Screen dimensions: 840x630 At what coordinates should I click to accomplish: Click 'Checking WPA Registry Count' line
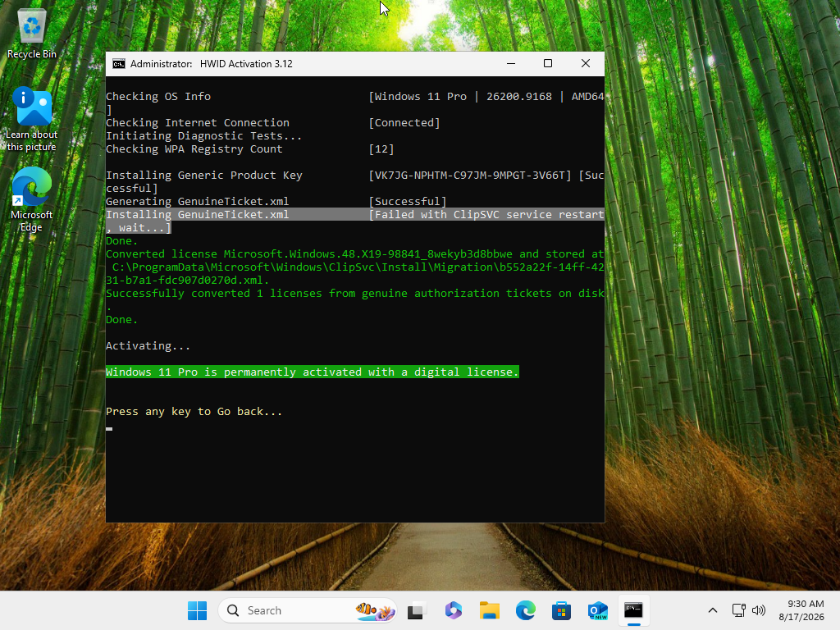point(194,149)
